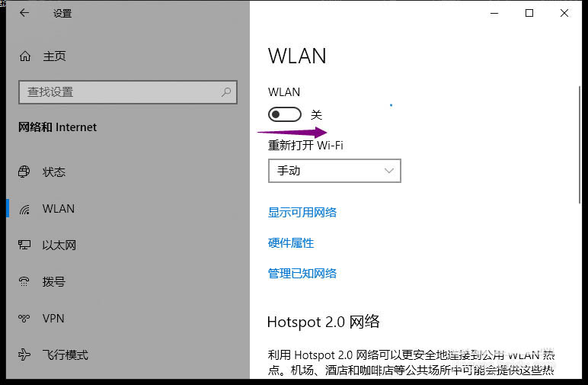Screen dimensions: 588x385
Task: Open the 重新打开 Wi-Fi dropdown
Action: click(334, 171)
